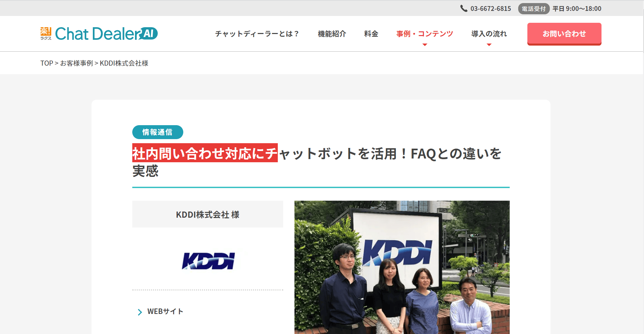This screenshot has height=334, width=644.
Task: Click the Chat Dealer AI logo
Action: 99,34
